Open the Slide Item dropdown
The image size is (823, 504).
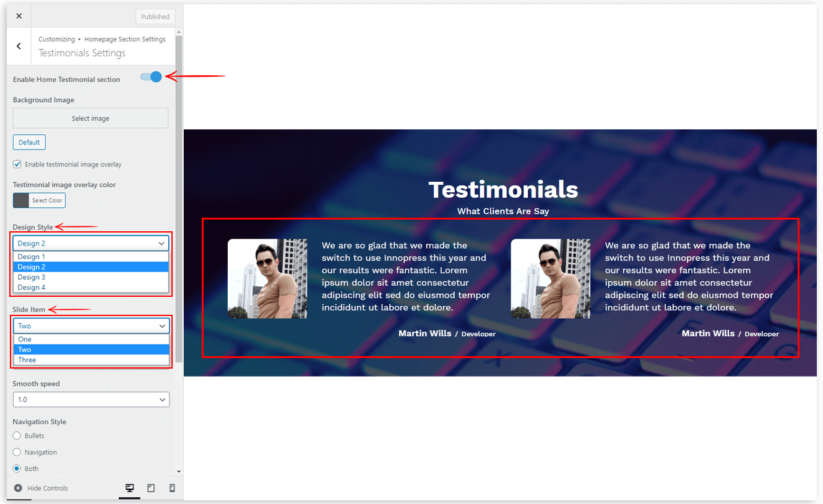pyautogui.click(x=92, y=326)
